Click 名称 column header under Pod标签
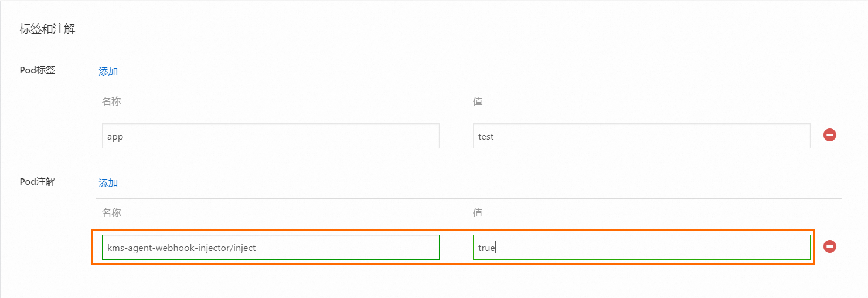868x298 pixels. point(111,101)
